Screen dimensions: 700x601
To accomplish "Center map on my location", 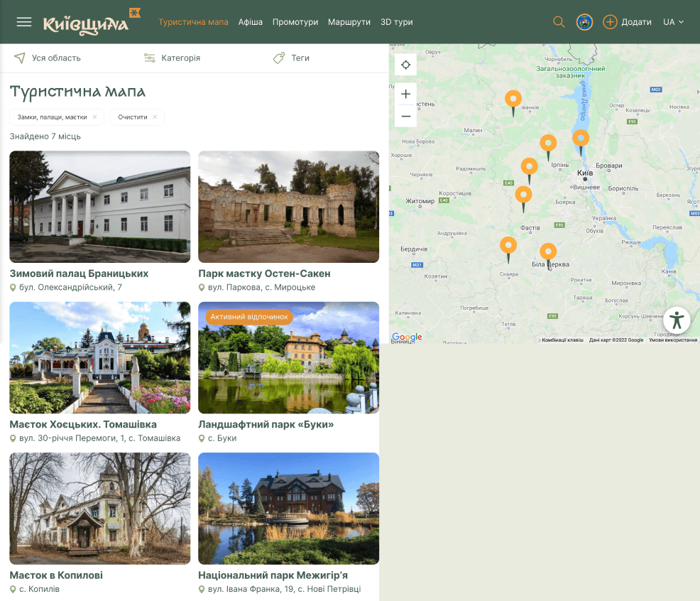I will click(405, 65).
